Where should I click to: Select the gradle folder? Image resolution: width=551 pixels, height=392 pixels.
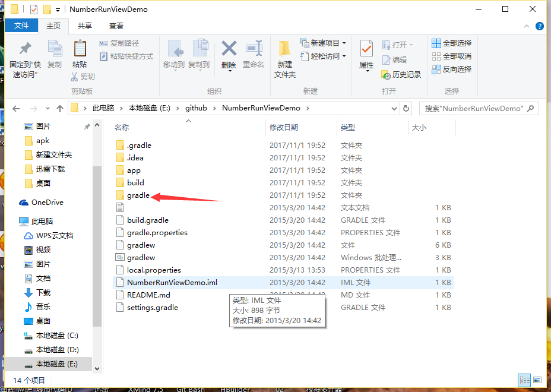point(138,195)
